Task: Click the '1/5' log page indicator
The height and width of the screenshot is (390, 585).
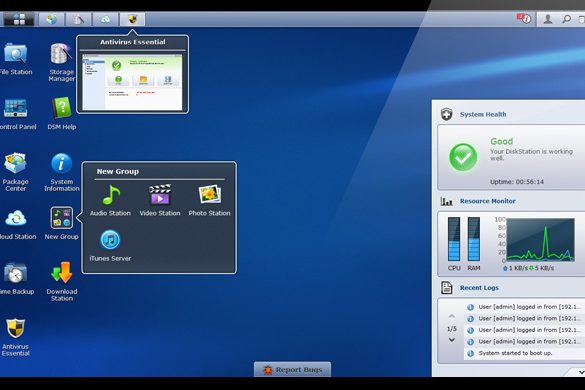Action: pos(452,329)
